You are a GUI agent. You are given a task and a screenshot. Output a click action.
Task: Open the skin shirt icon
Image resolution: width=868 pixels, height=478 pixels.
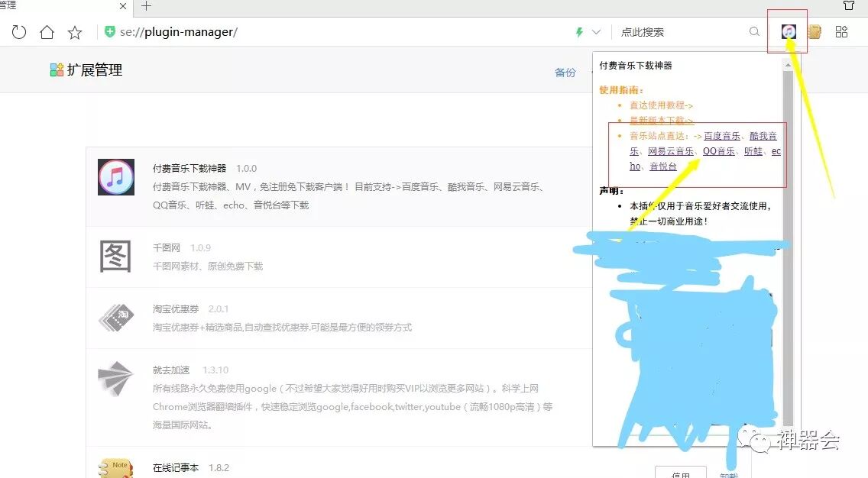coord(849,5)
